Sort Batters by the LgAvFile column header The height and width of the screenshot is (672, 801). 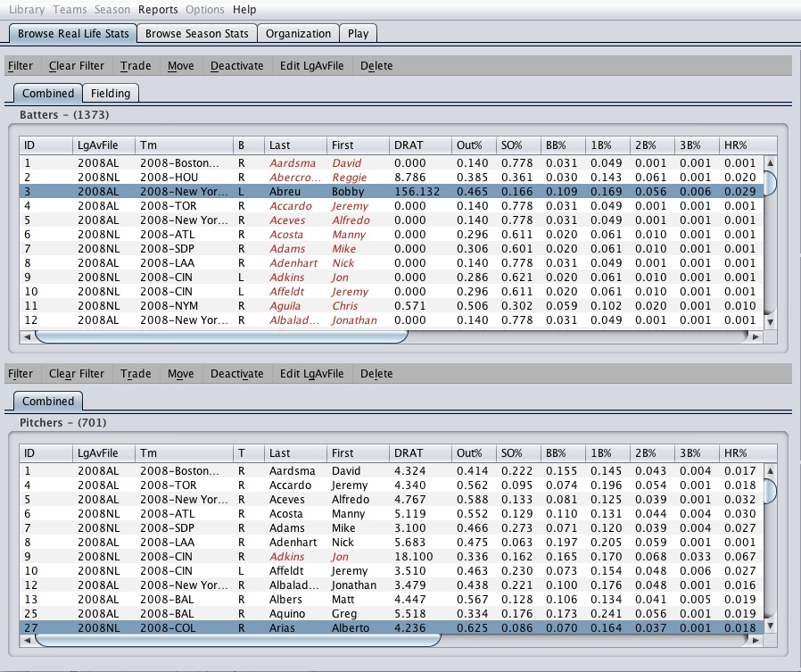(103, 145)
